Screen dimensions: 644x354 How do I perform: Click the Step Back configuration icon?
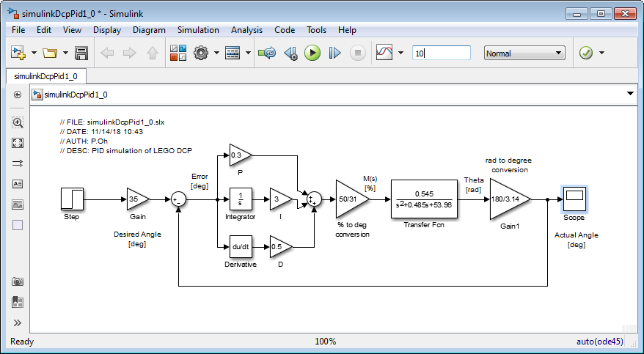(x=290, y=54)
